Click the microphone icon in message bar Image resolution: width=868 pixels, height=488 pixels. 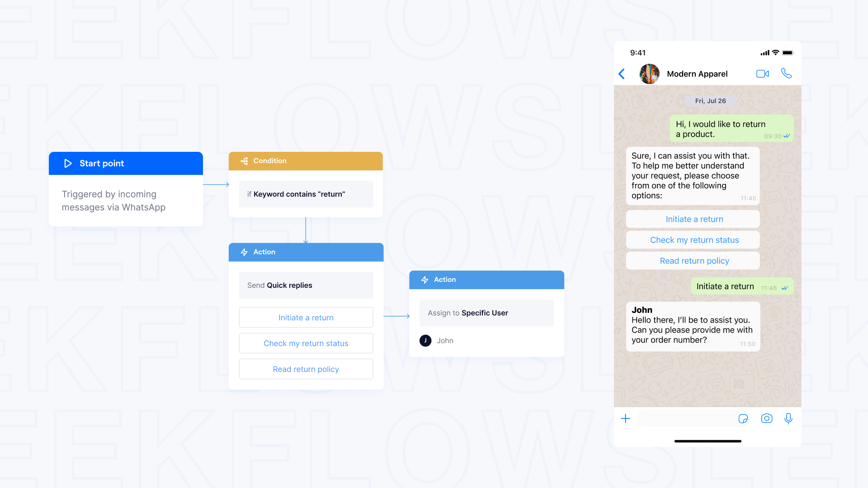[x=788, y=418]
